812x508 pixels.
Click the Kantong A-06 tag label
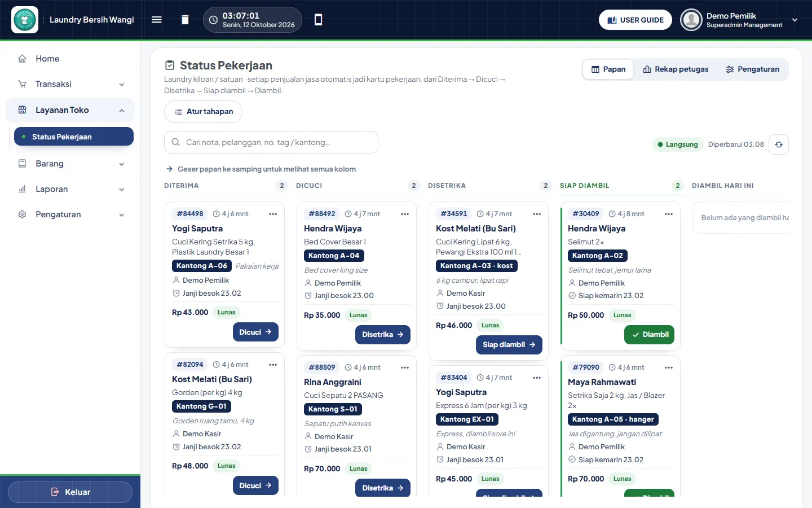click(x=202, y=266)
